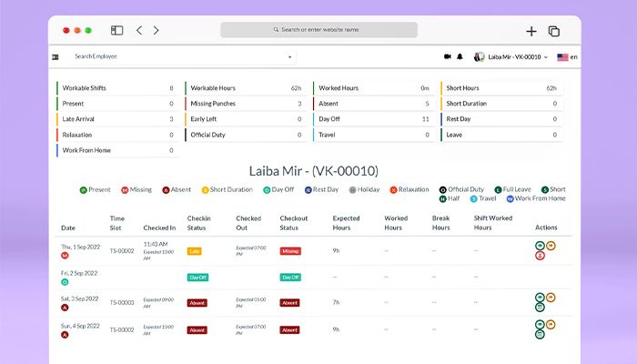The height and width of the screenshot is (364, 637).
Task: Click the video camera icon in header
Action: click(448, 56)
